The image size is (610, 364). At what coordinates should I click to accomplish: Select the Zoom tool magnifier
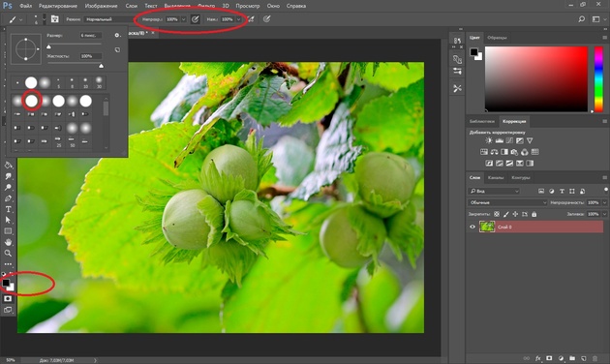8,254
